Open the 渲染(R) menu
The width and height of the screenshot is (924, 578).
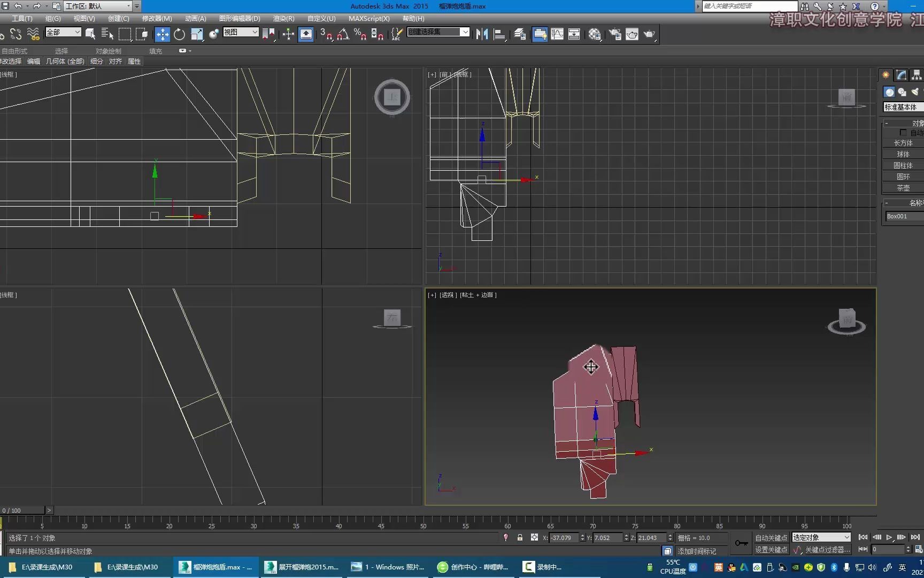283,18
